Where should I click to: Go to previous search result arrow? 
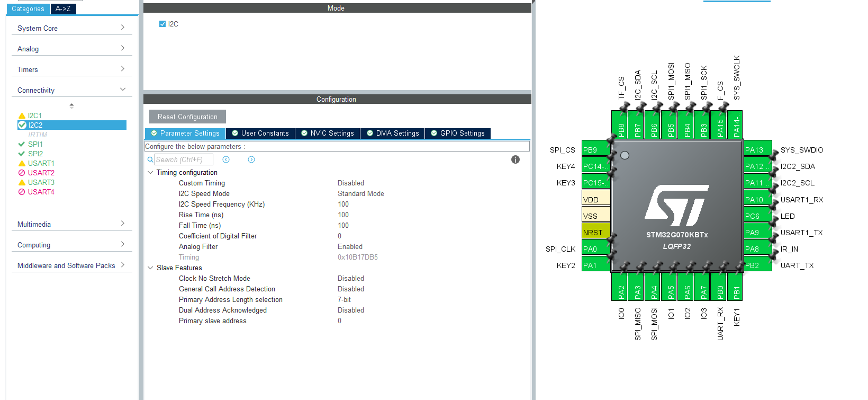click(226, 159)
